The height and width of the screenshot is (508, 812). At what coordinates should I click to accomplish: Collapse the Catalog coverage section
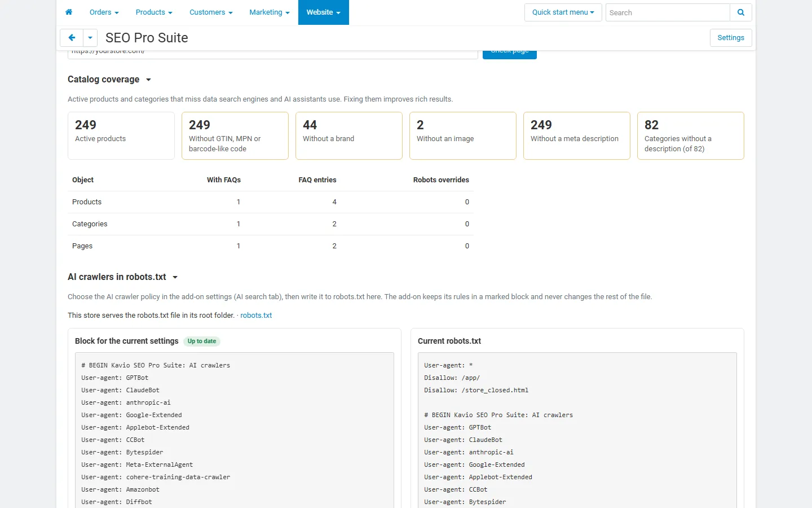coord(109,80)
